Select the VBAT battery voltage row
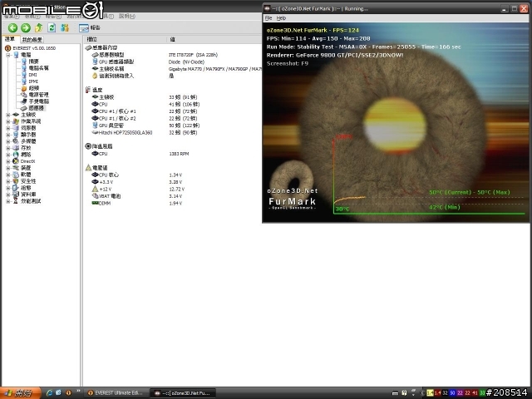The width and height of the screenshot is (532, 399). coord(173,196)
